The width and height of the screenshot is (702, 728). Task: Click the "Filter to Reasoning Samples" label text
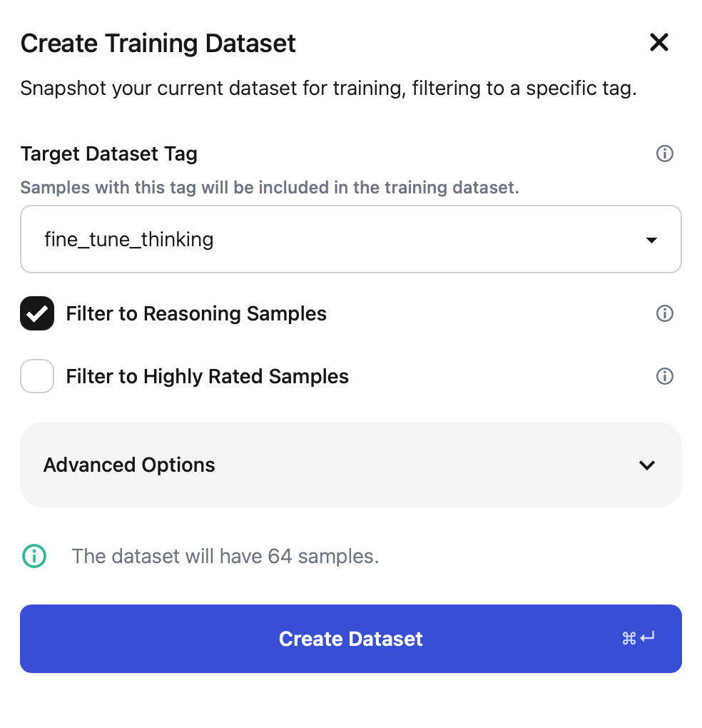[x=196, y=314]
